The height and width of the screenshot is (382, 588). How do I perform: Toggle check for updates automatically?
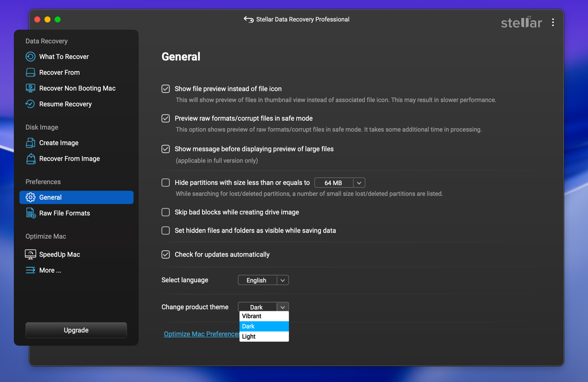(166, 255)
